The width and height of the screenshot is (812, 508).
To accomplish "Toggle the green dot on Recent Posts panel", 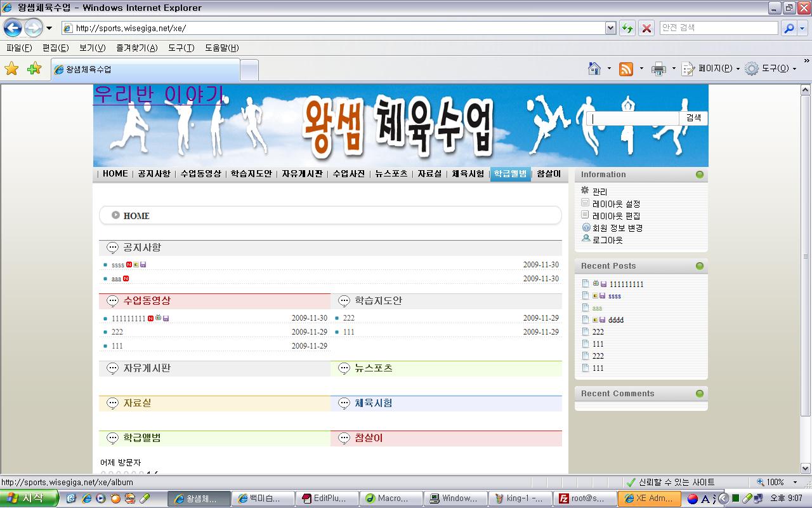I will point(700,266).
